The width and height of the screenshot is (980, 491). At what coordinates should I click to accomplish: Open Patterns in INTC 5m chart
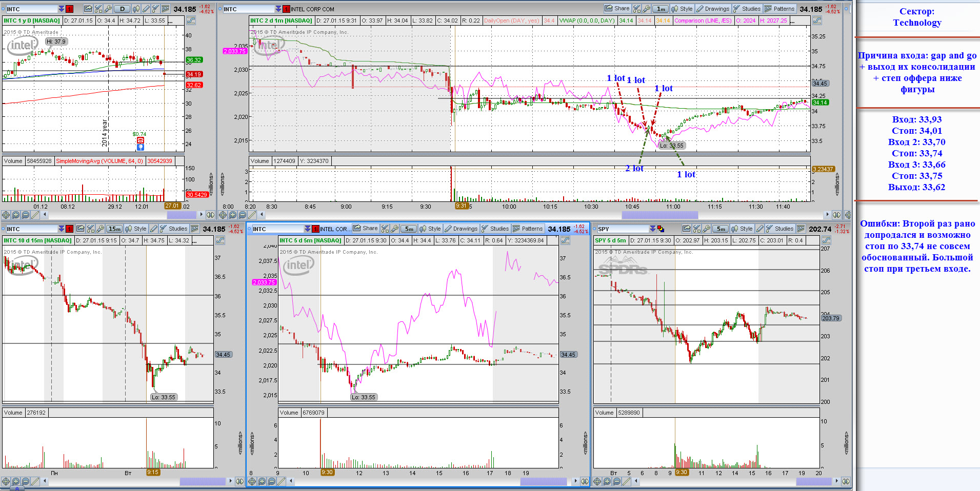pos(528,229)
